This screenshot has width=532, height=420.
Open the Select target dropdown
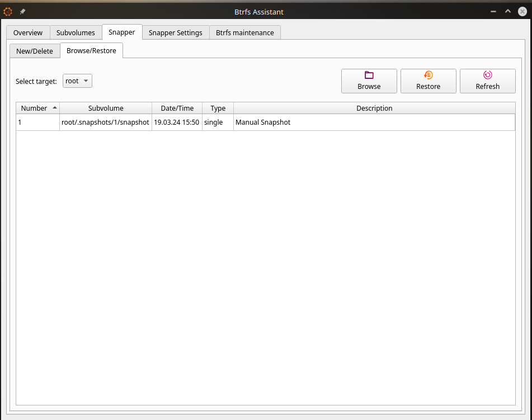(x=77, y=81)
